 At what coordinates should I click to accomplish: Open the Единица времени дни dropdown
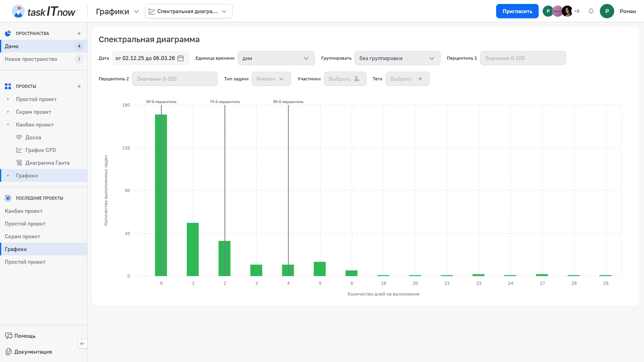(x=276, y=58)
